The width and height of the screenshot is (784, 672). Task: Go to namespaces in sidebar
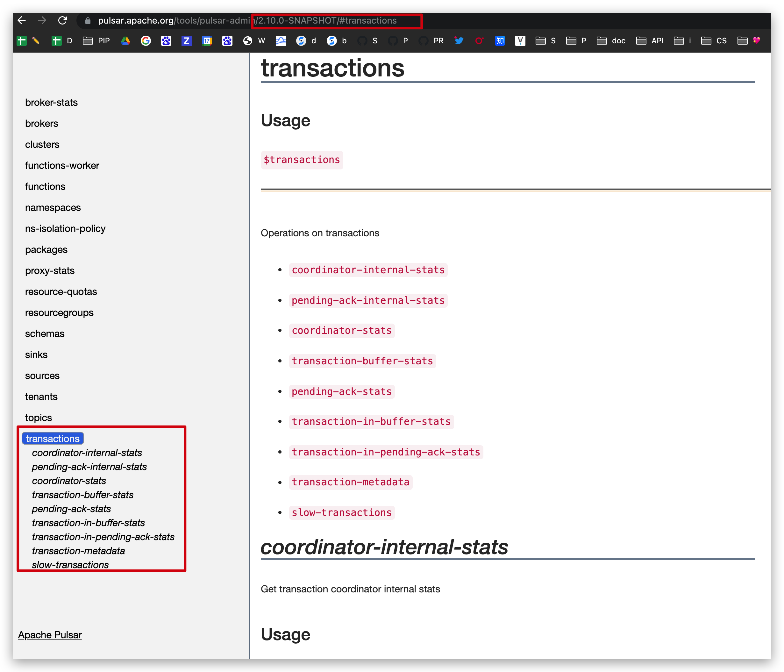click(53, 207)
